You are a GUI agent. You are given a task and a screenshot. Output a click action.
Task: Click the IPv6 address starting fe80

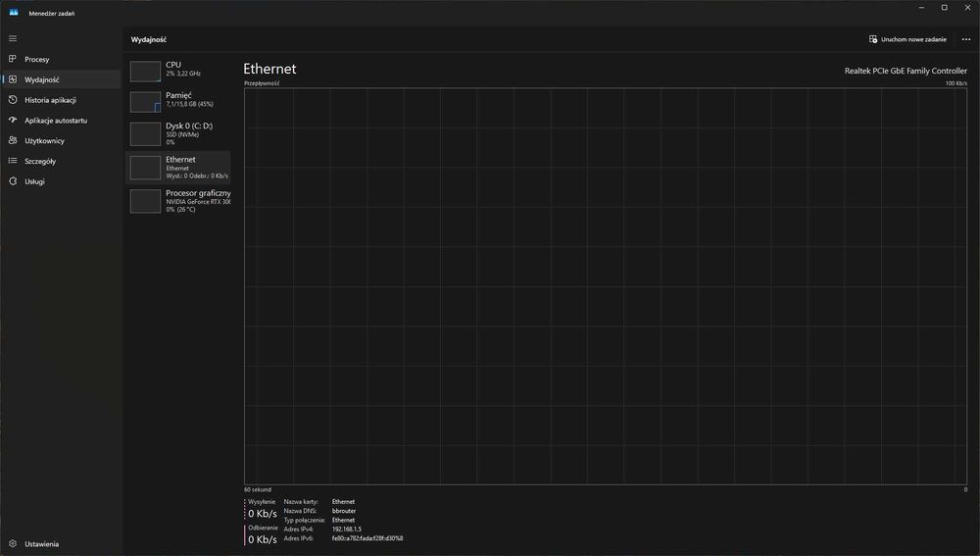[x=367, y=538]
